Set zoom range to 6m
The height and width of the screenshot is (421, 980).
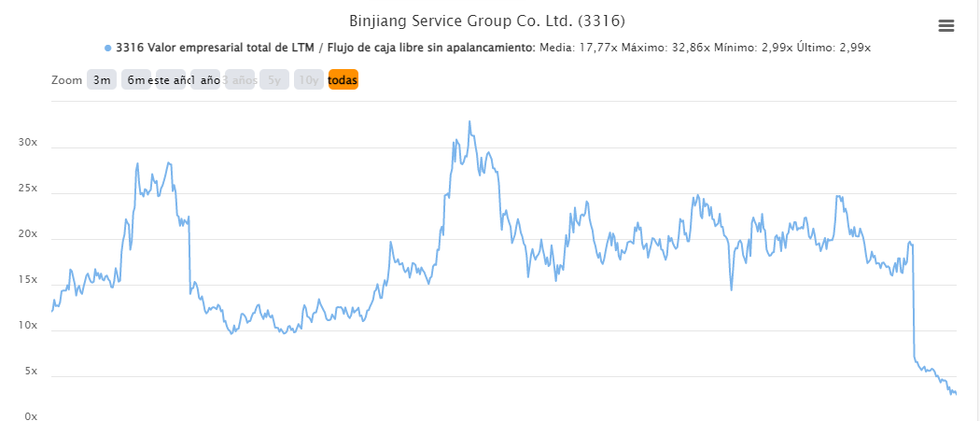pyautogui.click(x=136, y=80)
